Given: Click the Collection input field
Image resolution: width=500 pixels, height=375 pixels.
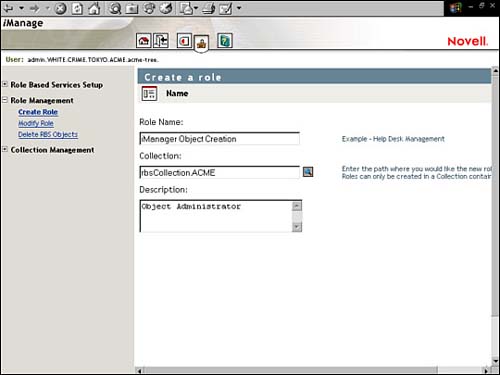Looking at the screenshot, I should (x=220, y=172).
